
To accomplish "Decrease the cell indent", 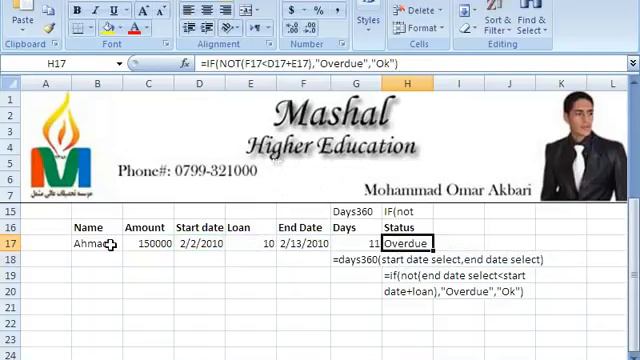I will coord(189,28).
